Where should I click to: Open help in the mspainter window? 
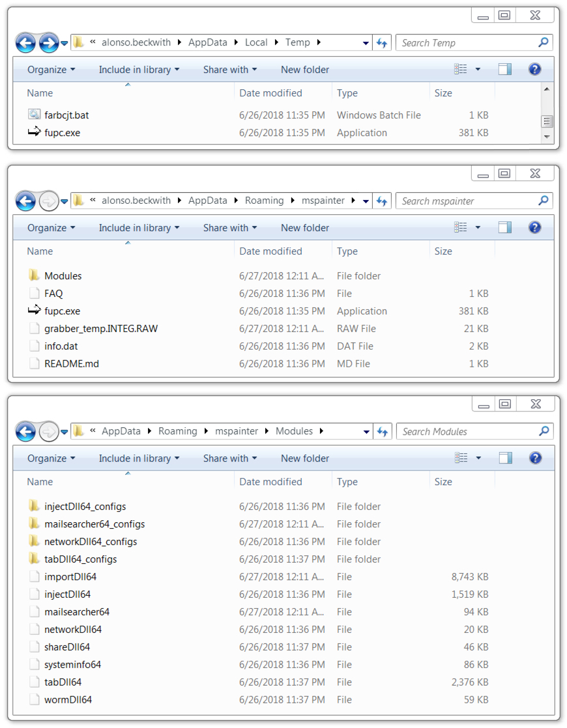534,227
